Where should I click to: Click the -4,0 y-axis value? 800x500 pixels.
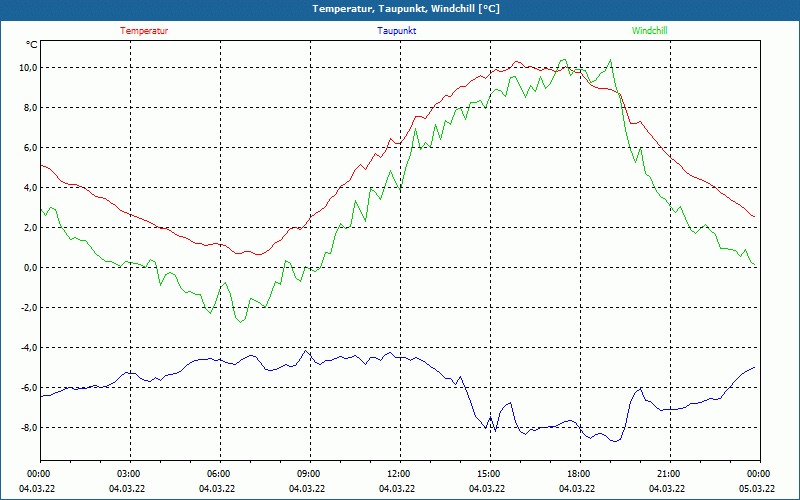(29, 347)
